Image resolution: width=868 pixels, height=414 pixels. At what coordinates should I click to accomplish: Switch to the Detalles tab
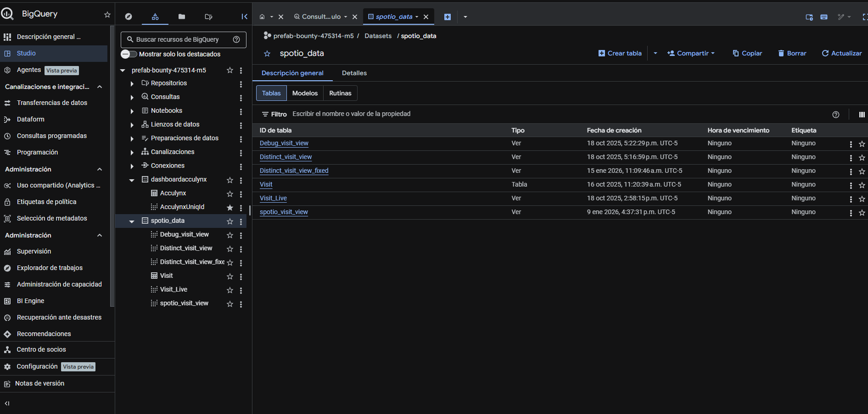pyautogui.click(x=354, y=73)
